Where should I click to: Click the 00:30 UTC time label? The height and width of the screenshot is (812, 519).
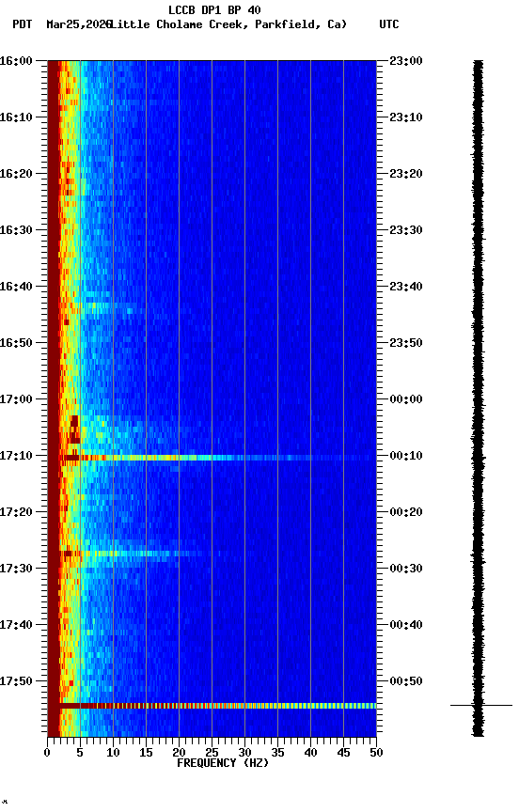coord(406,570)
